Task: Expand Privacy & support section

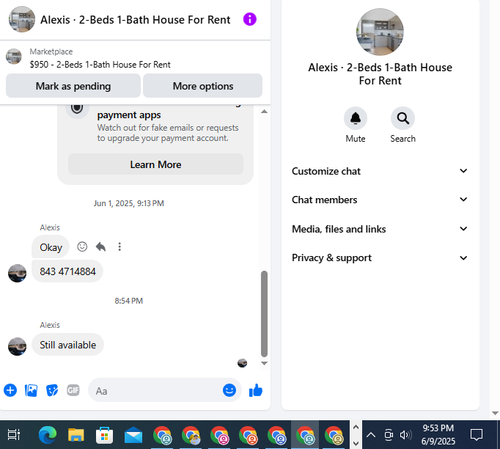Action: (380, 258)
